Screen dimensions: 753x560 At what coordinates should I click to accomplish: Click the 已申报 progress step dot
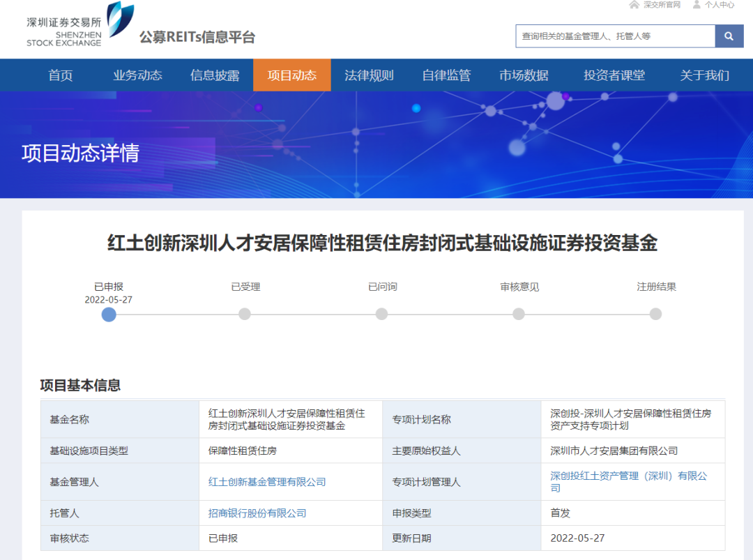109,315
